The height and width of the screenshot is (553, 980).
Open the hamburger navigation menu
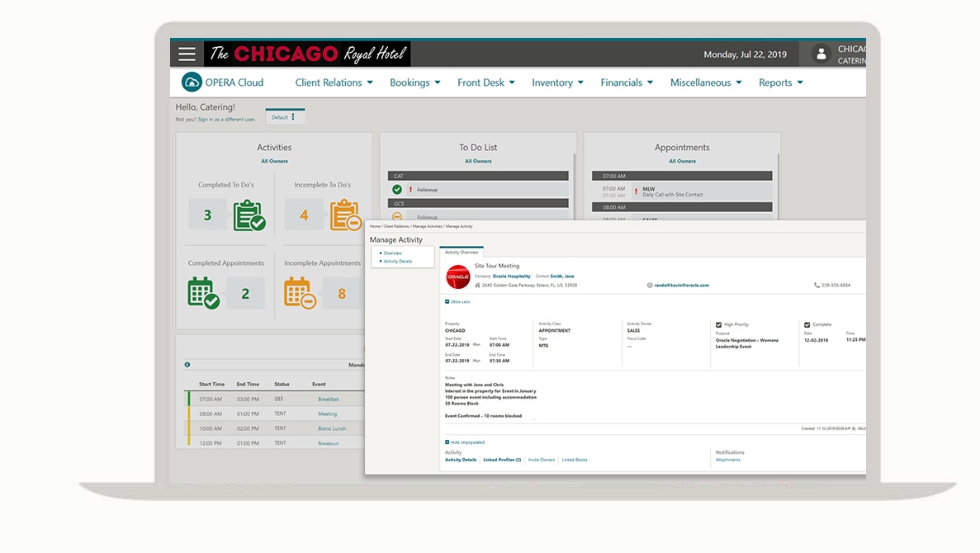[187, 54]
